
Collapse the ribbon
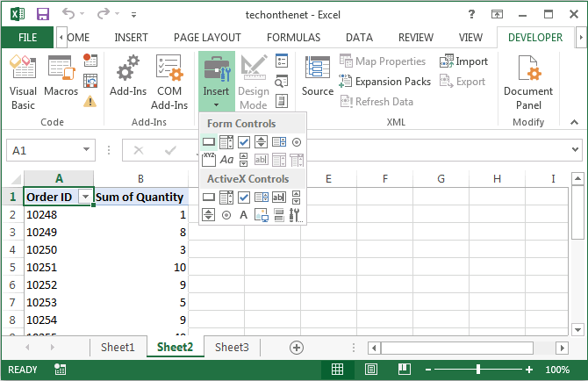click(574, 122)
